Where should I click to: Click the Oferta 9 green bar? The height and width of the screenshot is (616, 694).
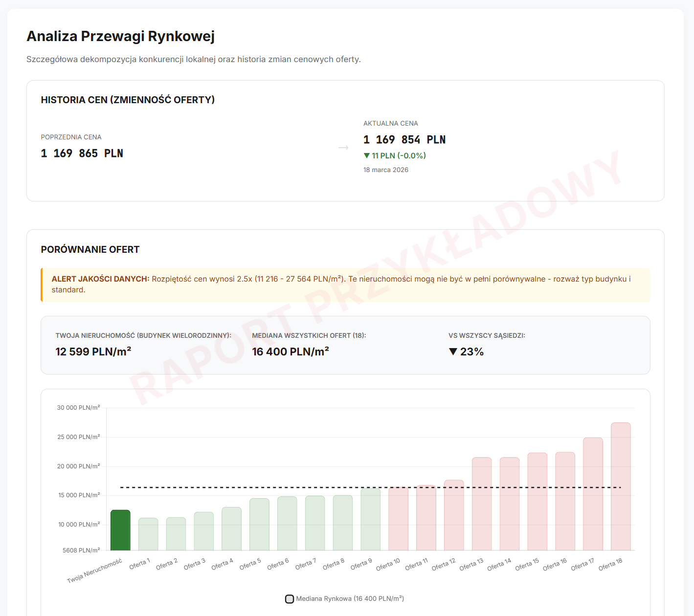pyautogui.click(x=371, y=519)
